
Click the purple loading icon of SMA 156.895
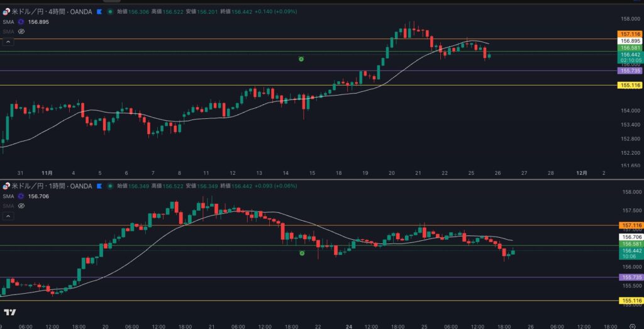point(21,22)
